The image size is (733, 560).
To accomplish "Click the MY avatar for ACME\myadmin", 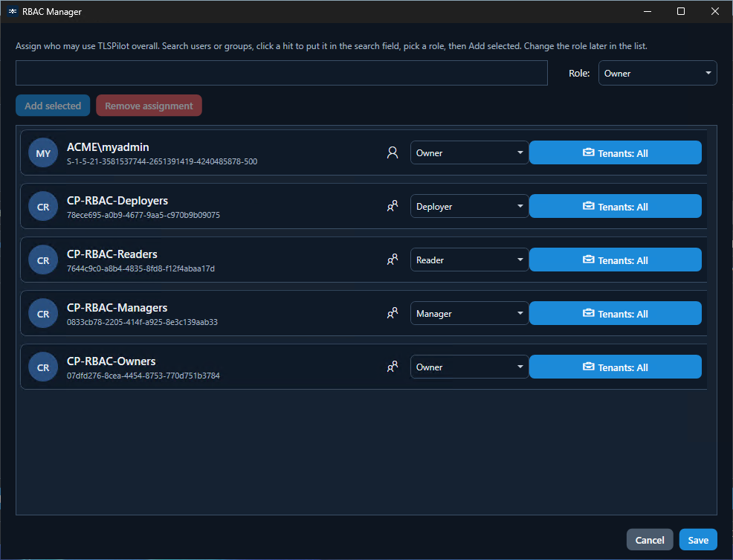I will click(x=43, y=153).
